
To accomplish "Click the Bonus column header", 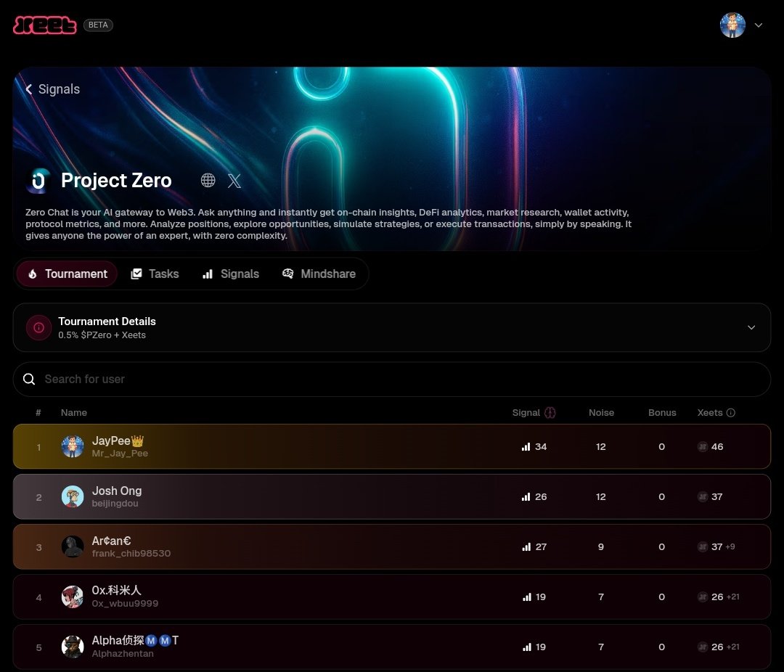I will (x=662, y=412).
